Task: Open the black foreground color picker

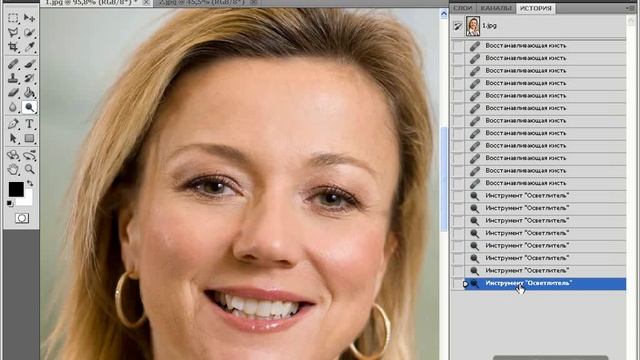Action: pos(16,189)
